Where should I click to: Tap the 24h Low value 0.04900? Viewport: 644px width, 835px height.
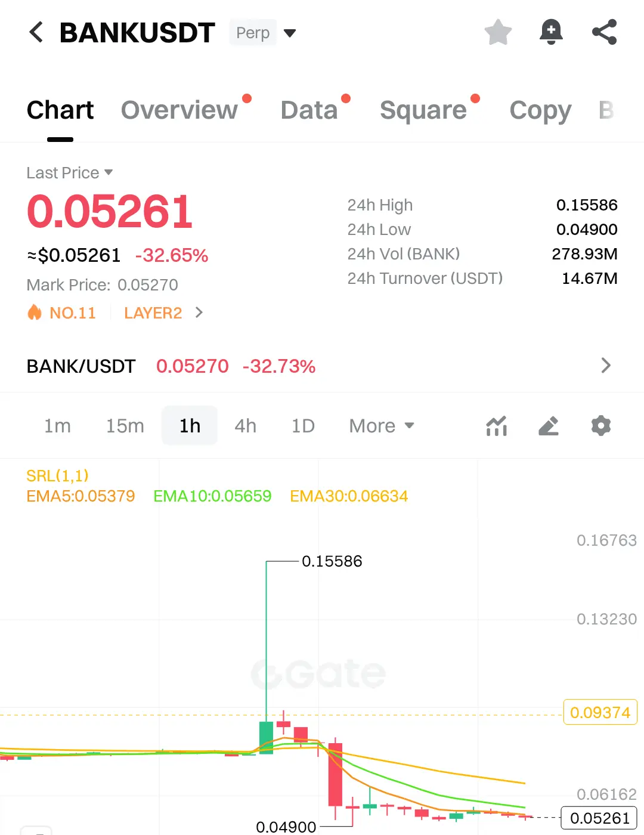587,230
